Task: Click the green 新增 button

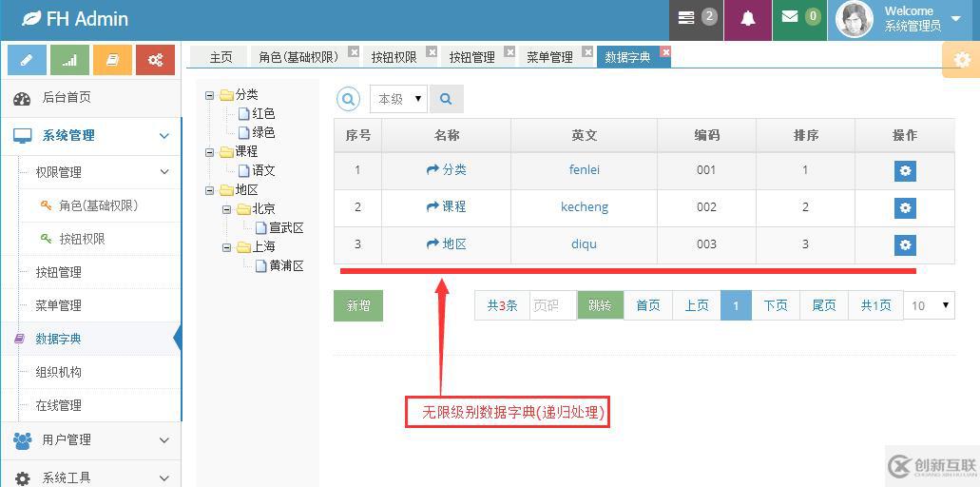Action: tap(358, 305)
